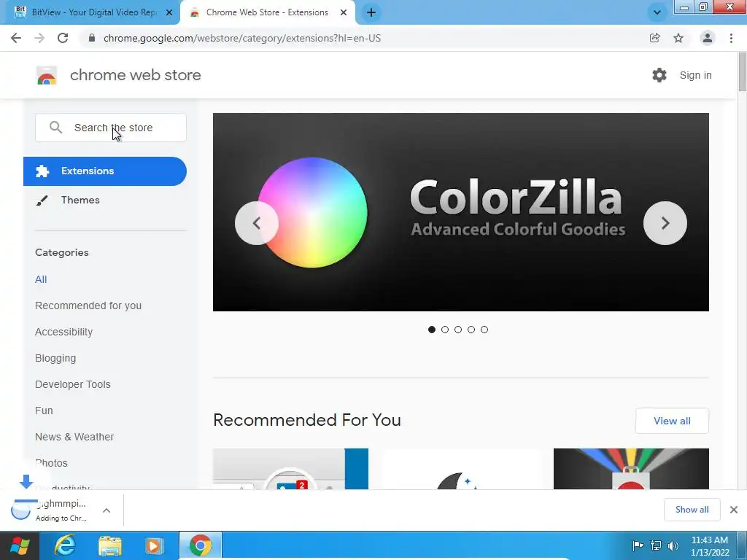Choose the All category

click(41, 279)
